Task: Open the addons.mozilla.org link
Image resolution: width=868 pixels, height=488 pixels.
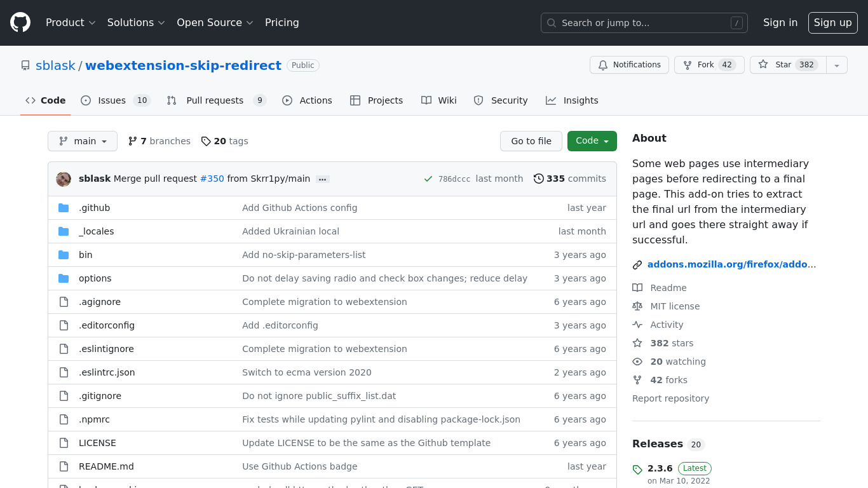Action: pos(731,265)
